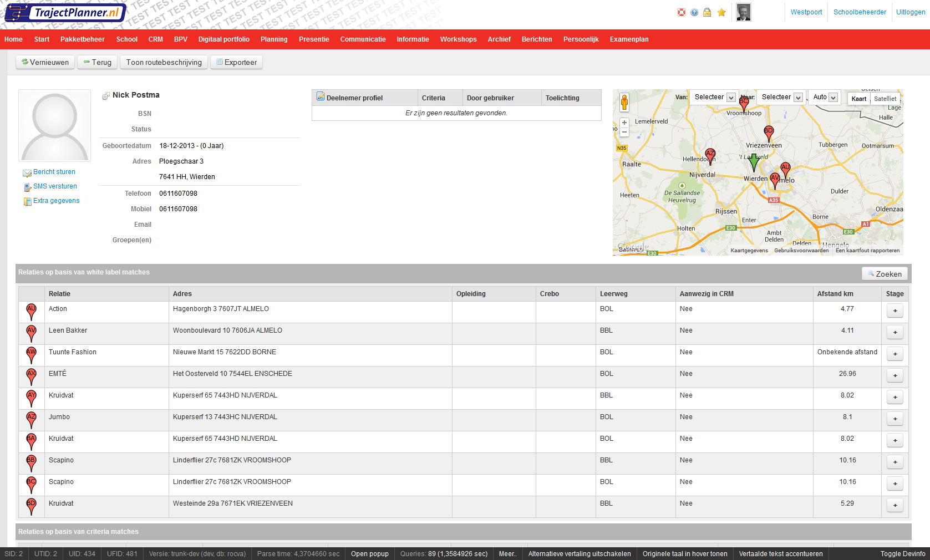
Task: Open the CRM menu
Action: click(x=155, y=39)
